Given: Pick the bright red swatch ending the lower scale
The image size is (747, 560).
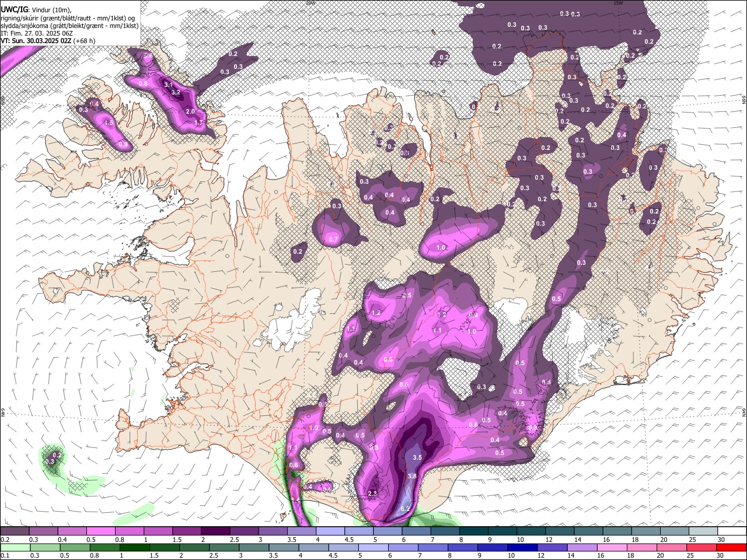Looking at the screenshot, I should pyautogui.click(x=731, y=548).
